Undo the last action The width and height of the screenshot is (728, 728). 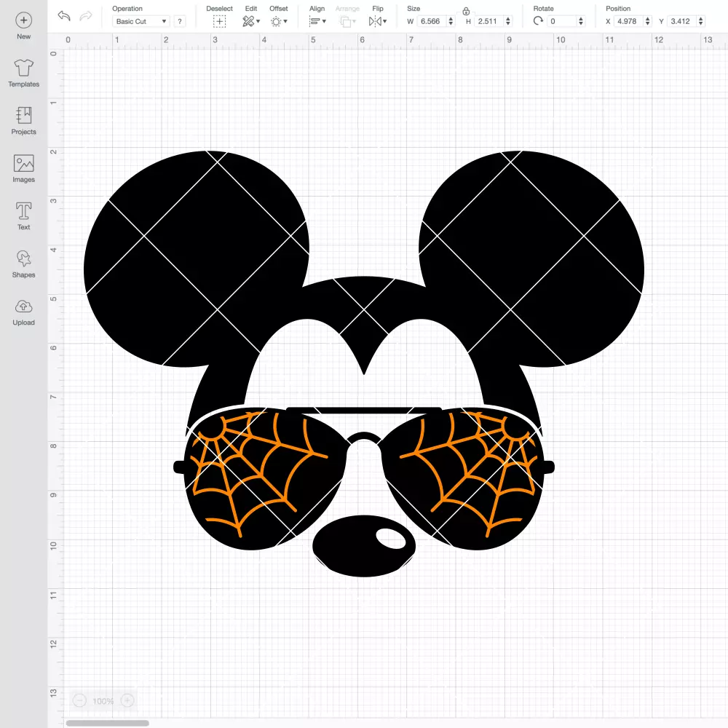[64, 16]
